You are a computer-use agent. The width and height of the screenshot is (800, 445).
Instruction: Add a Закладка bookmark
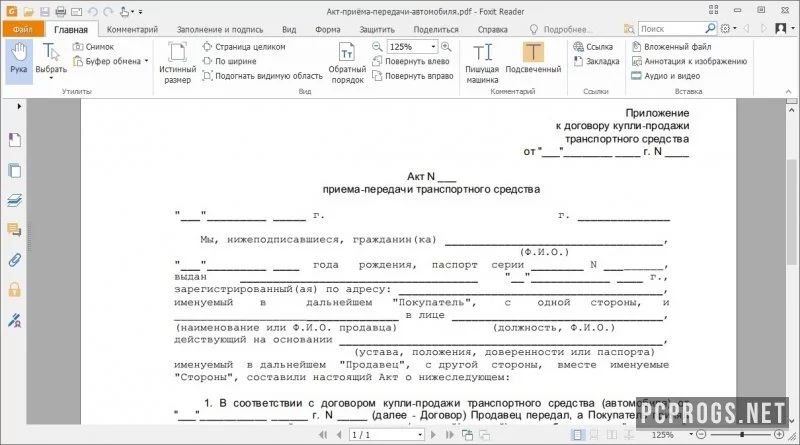(x=596, y=61)
